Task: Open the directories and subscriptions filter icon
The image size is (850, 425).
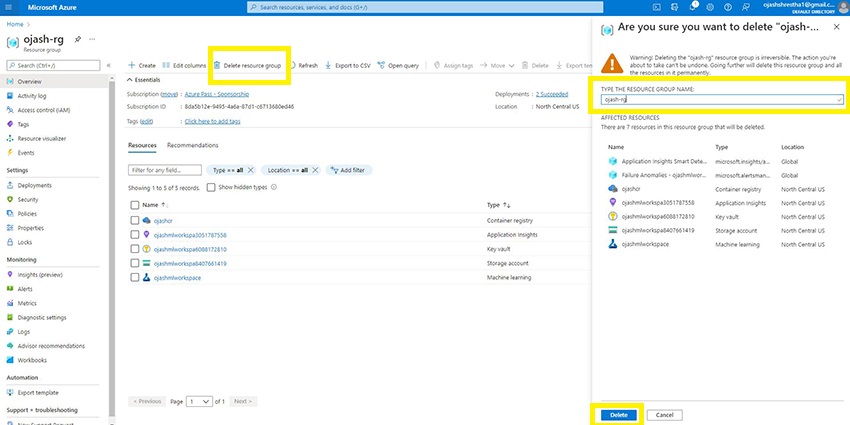Action: pos(674,7)
